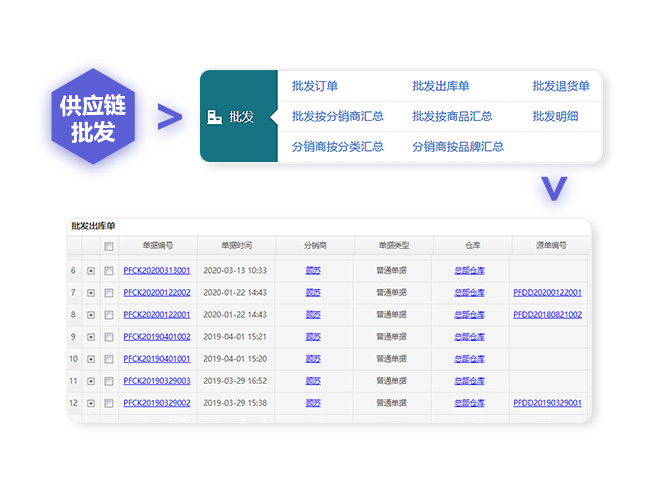The width and height of the screenshot is (650, 488).
Task: Tick the checkbox for row 10
Action: point(109,359)
